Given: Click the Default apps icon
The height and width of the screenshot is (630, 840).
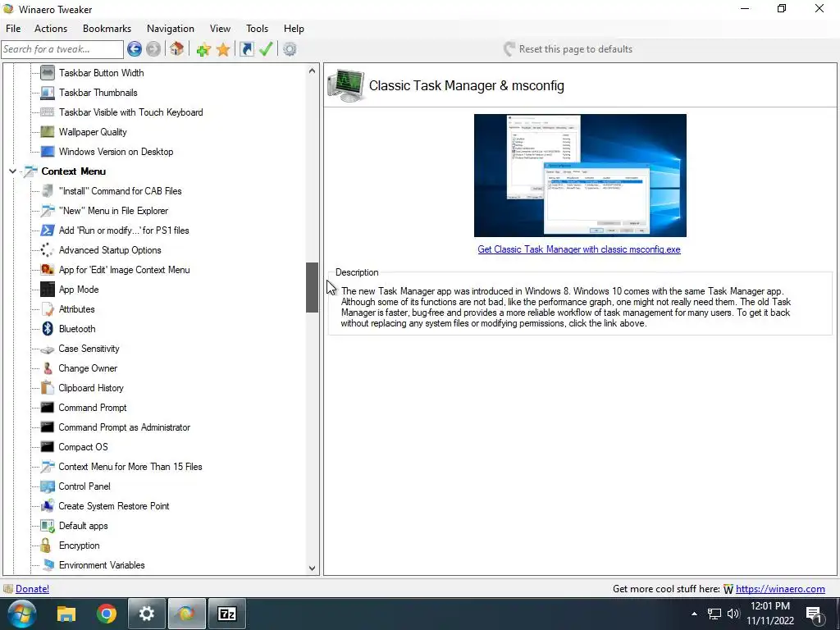Looking at the screenshot, I should (x=47, y=526).
